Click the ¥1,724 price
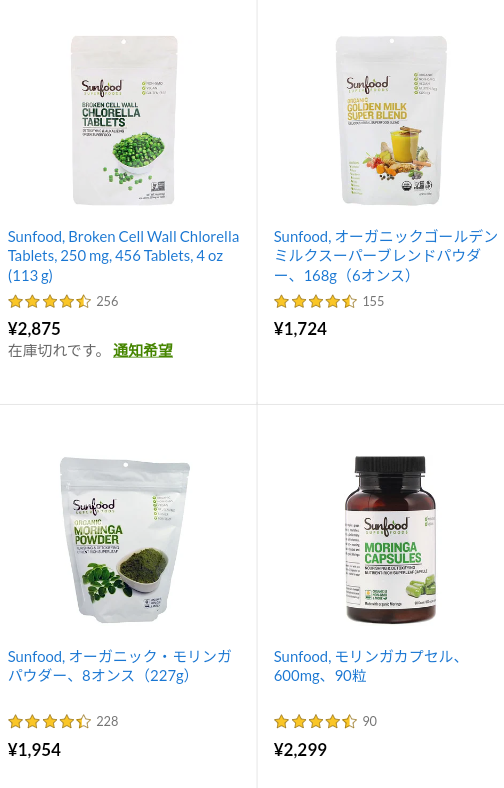 [300, 329]
